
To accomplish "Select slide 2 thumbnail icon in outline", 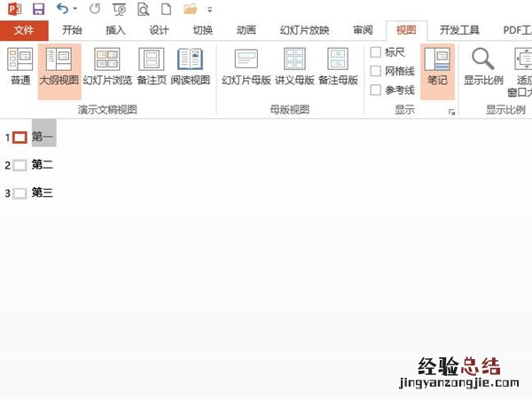I will [x=20, y=165].
